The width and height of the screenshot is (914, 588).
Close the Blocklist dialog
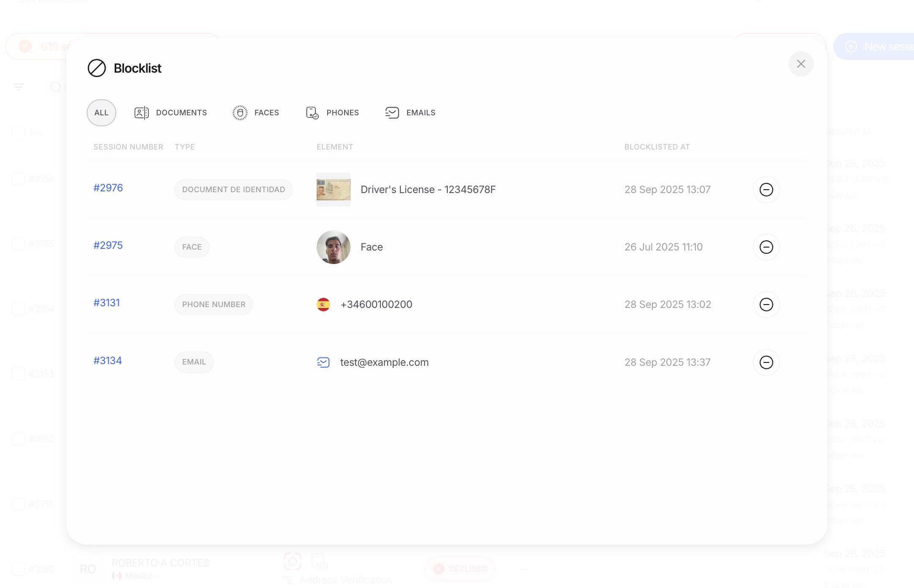coord(801,64)
